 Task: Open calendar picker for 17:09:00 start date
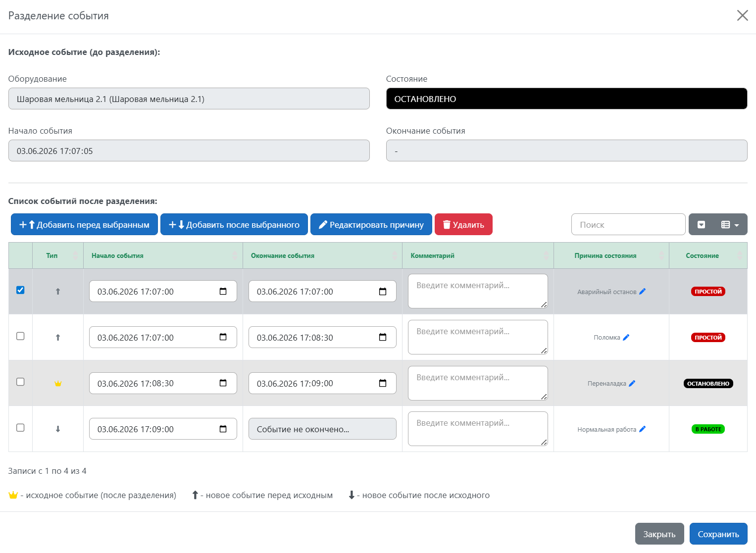coord(223,429)
